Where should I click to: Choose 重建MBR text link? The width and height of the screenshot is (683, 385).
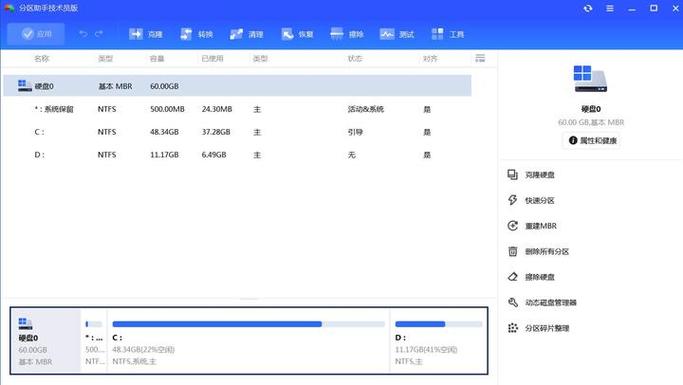click(x=541, y=226)
